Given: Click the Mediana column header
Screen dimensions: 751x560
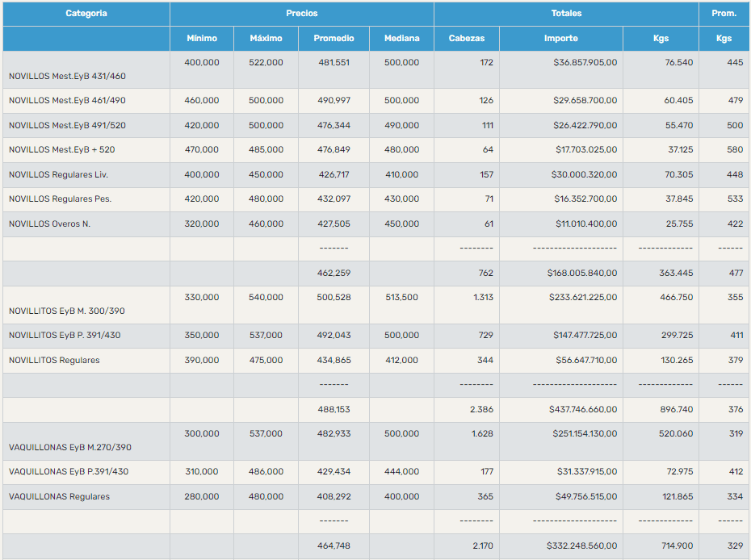Looking at the screenshot, I should pos(401,39).
